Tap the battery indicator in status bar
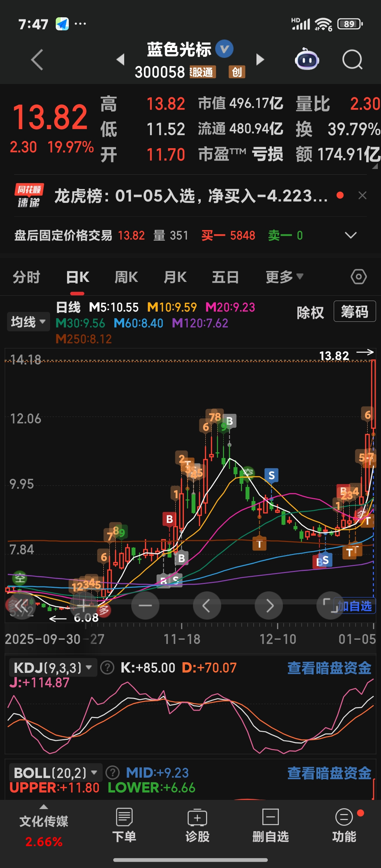Viewport: 381px width, 868px height. point(350,24)
